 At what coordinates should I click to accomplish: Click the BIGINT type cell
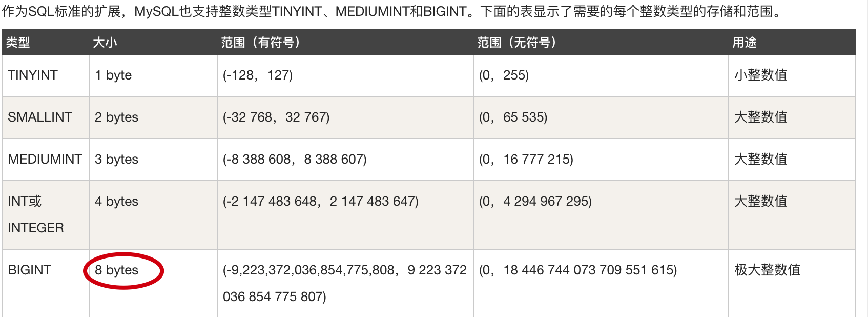click(30, 270)
